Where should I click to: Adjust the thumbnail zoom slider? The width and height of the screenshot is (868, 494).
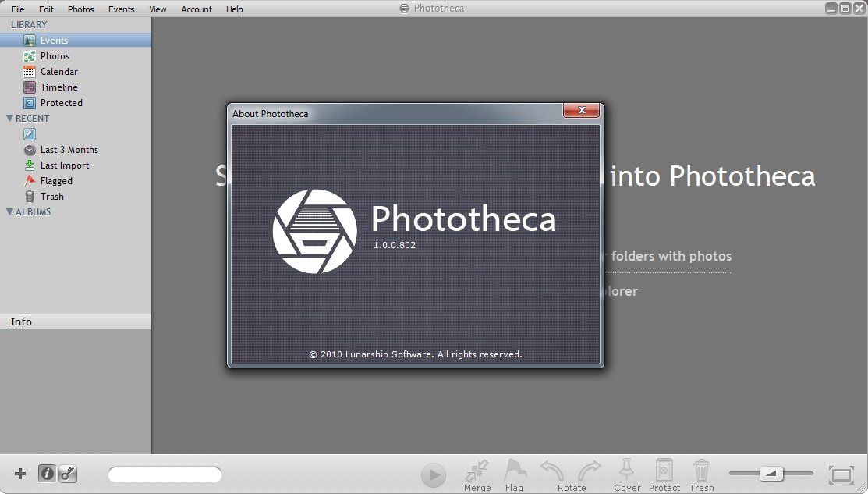[771, 473]
